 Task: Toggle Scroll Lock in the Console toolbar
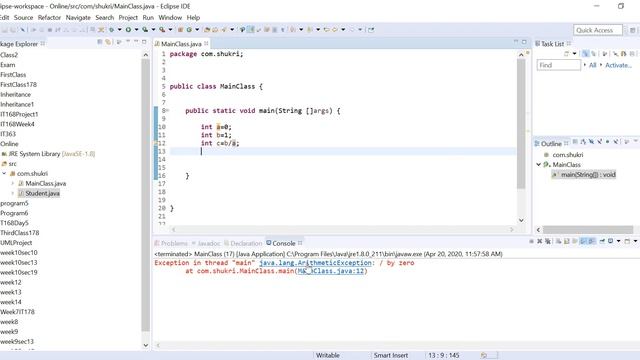[566, 241]
